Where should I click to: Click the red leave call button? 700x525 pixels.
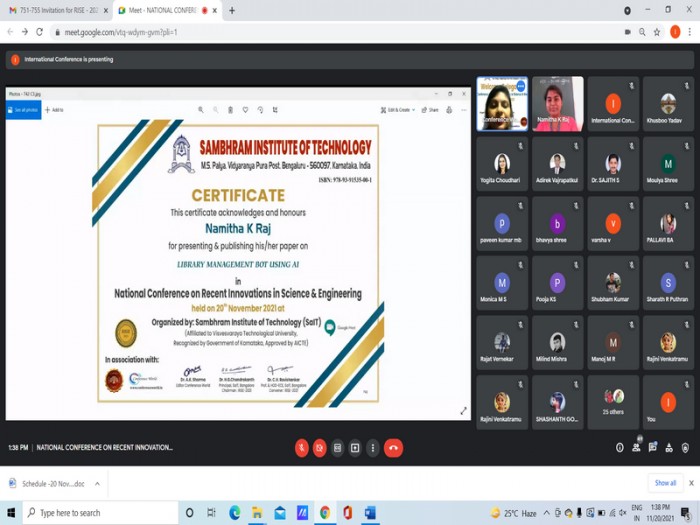[x=393, y=448]
